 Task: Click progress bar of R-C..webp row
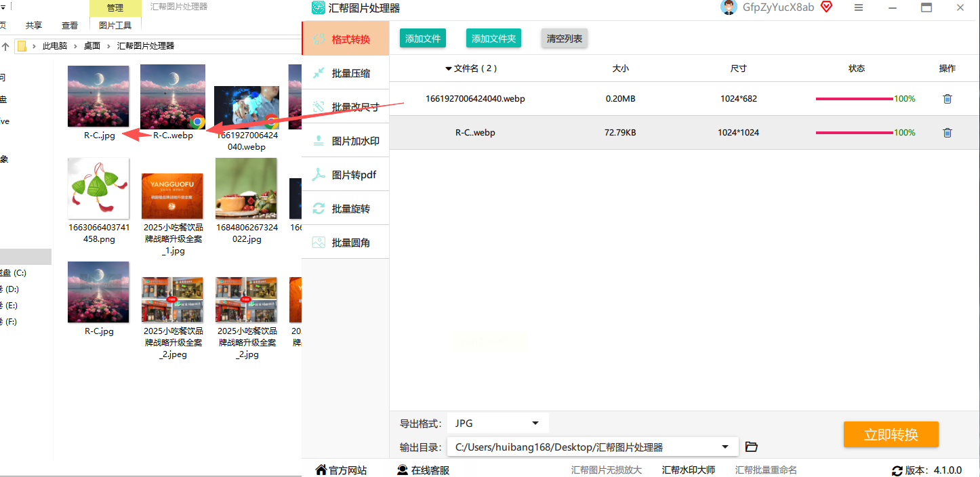coord(854,133)
